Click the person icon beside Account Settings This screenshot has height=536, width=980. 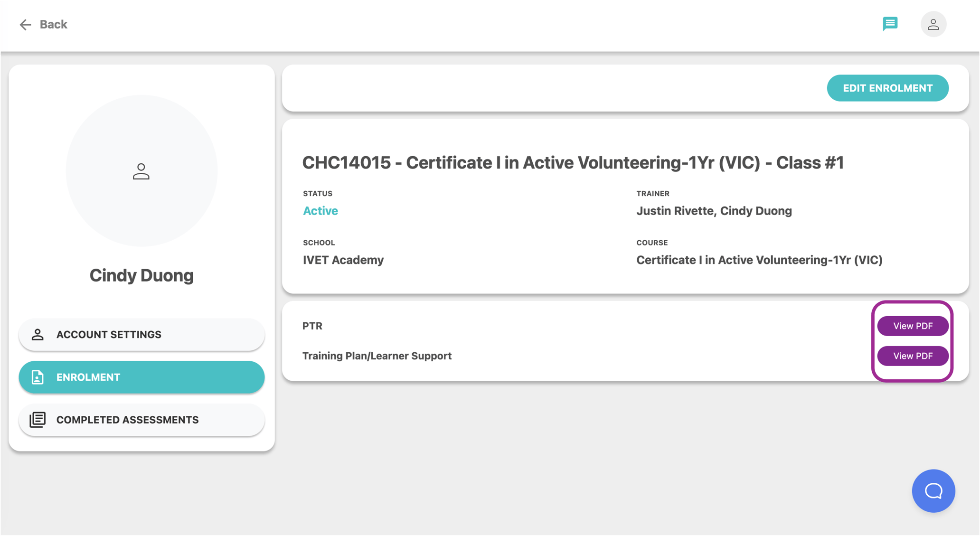point(38,335)
